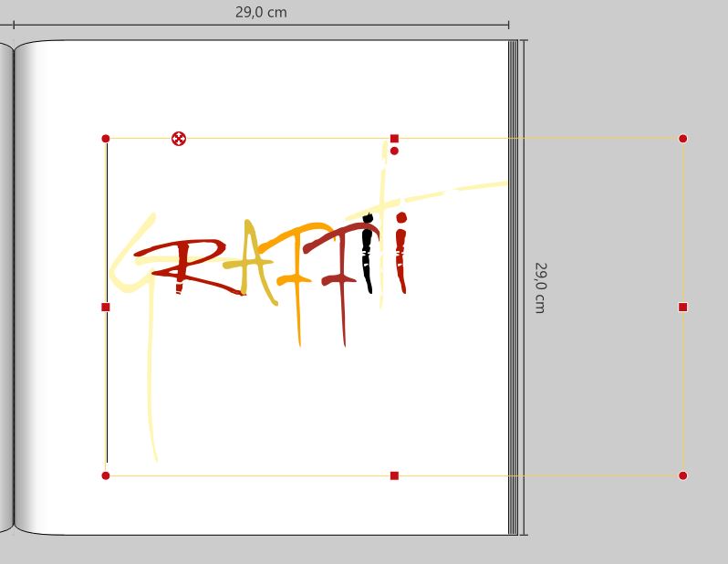Select the top-right corner resize handle

tap(682, 139)
